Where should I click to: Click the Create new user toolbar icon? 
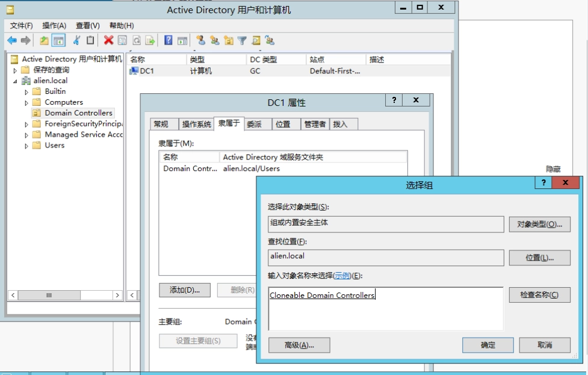(200, 40)
